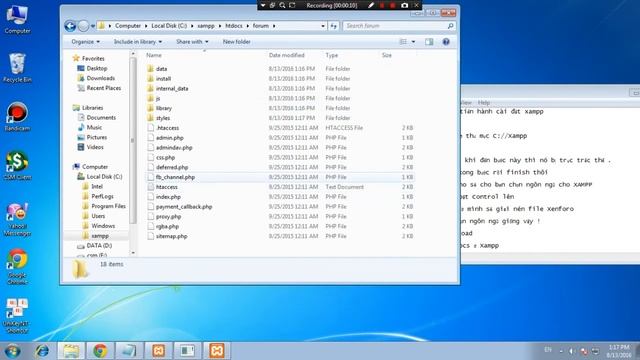Click Local Disk (C:) breadcrumb segment
Image resolution: width=640 pixels, height=360 pixels.
(x=169, y=26)
